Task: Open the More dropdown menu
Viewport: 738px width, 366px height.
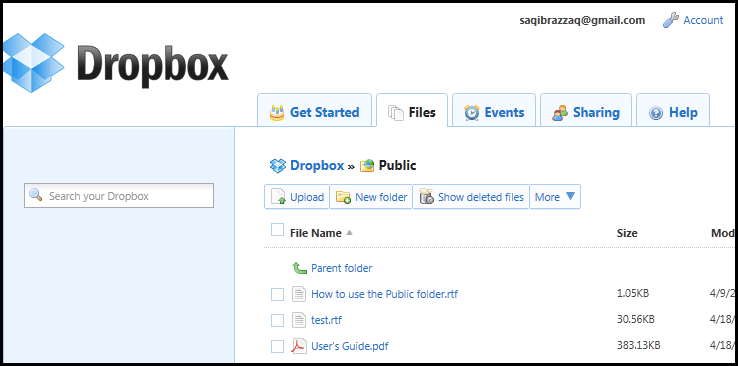Action: [x=555, y=197]
